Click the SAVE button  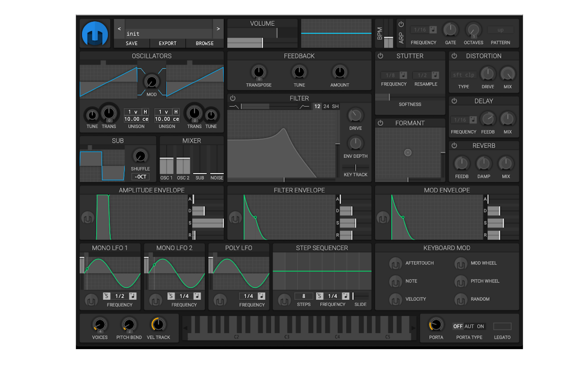(132, 43)
